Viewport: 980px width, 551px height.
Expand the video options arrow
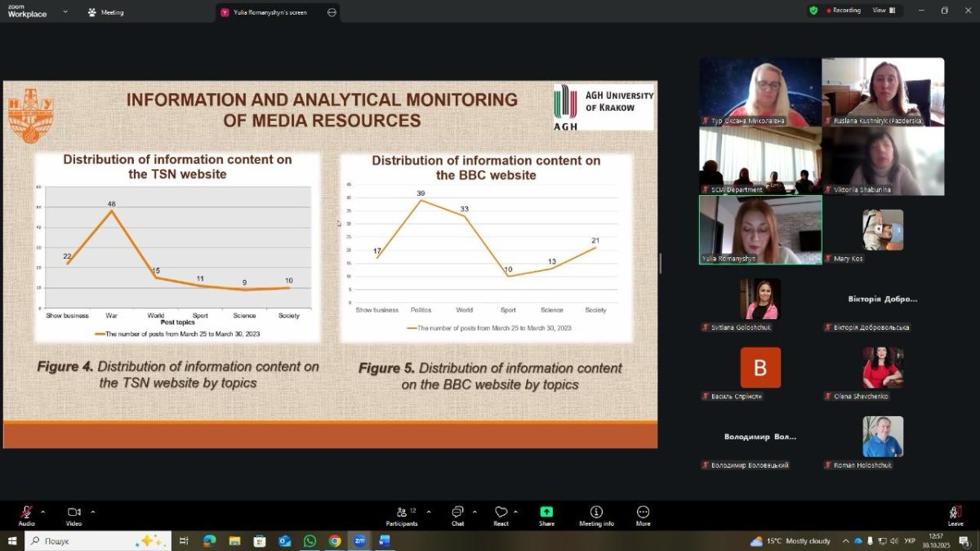tap(92, 512)
